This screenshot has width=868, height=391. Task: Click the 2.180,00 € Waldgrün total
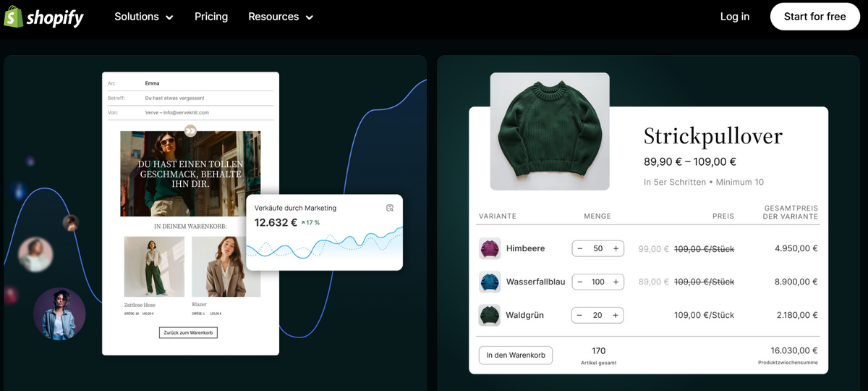796,315
